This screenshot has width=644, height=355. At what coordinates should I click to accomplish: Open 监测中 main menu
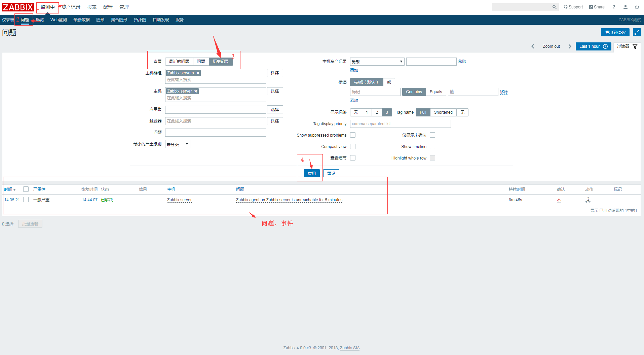click(48, 7)
